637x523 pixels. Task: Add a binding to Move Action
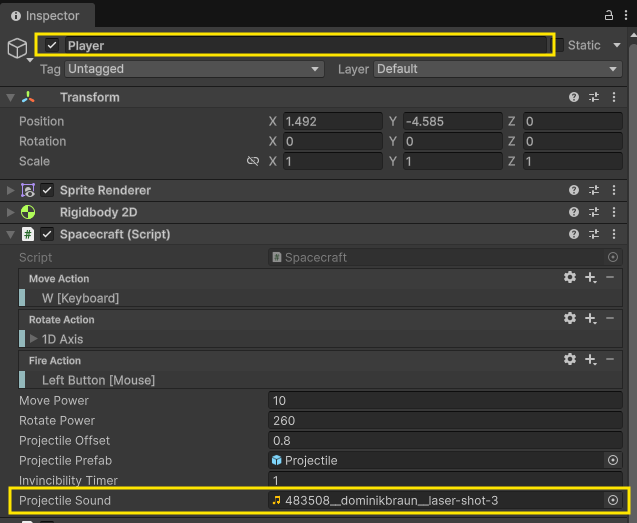pos(590,278)
